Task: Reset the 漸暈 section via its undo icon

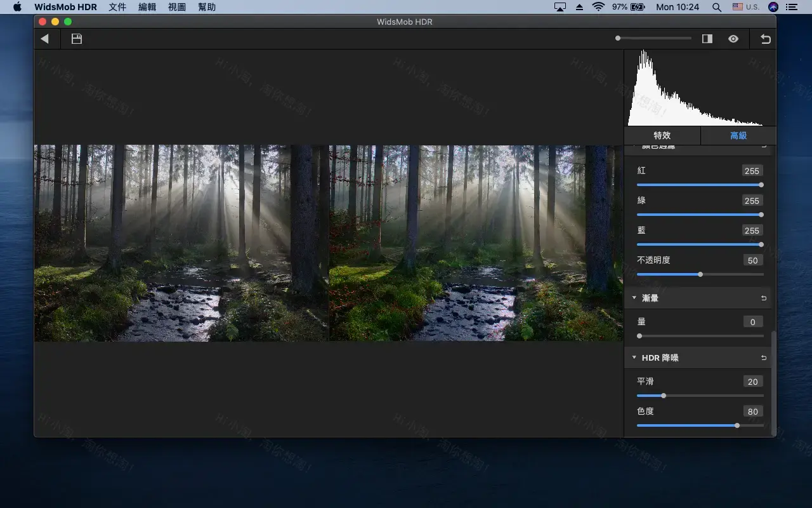Action: click(763, 298)
